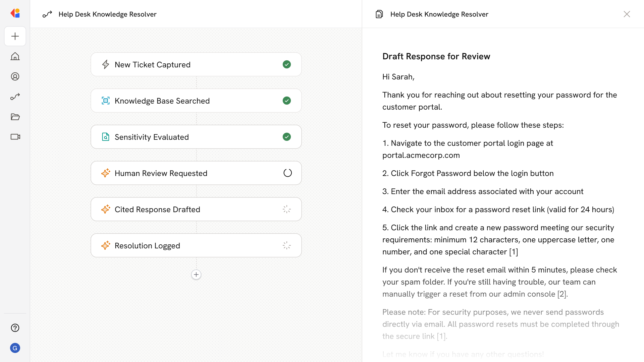Click the completion check on Knowledge Base Searched
Screen dimensions: 644x362
(x=287, y=101)
